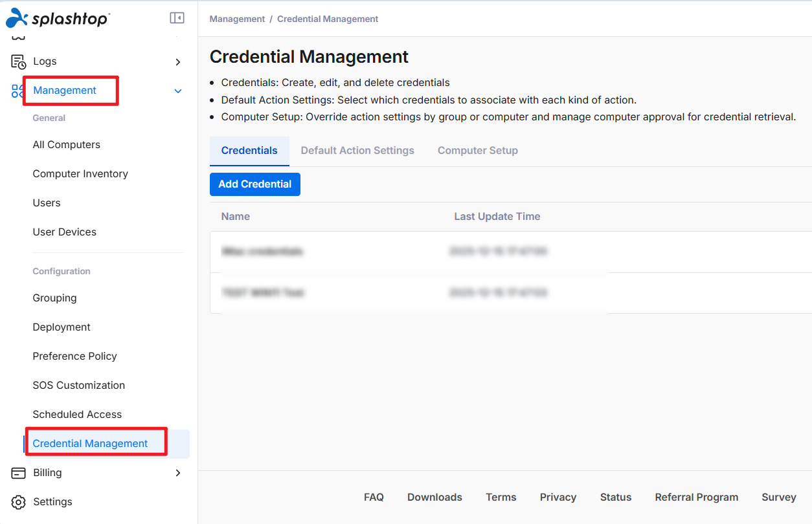Collapse the sidebar with the panel icon

click(177, 18)
